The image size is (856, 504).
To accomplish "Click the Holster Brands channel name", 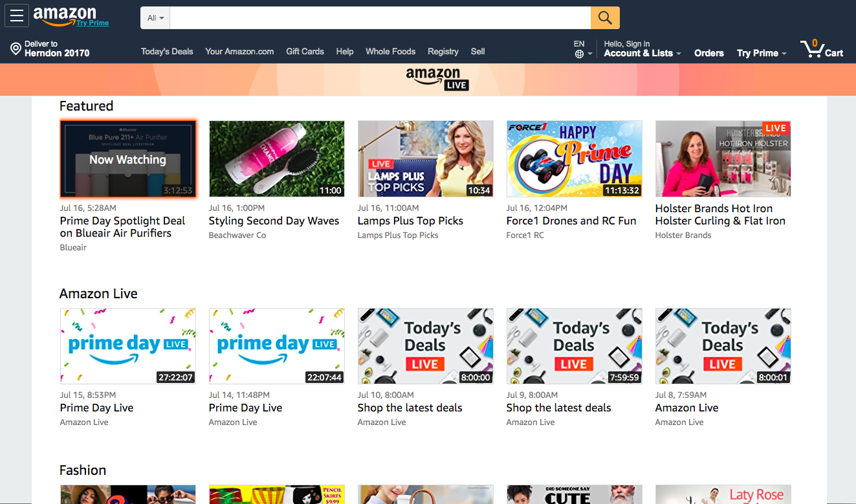I will 683,236.
